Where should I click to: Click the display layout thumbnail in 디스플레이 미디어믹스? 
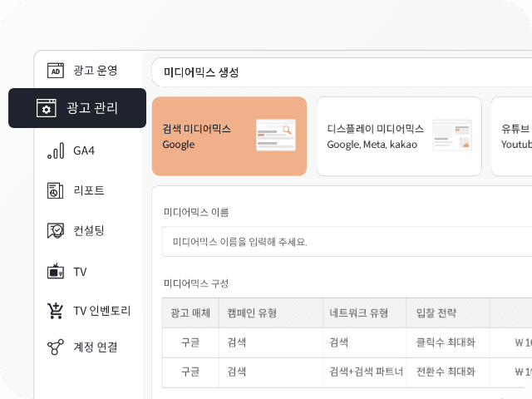click(x=451, y=135)
